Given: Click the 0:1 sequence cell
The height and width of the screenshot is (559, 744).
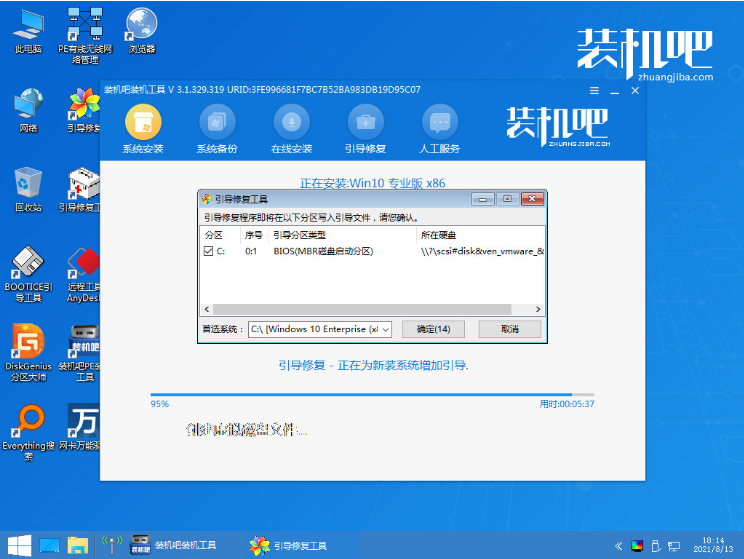Looking at the screenshot, I should (x=251, y=251).
